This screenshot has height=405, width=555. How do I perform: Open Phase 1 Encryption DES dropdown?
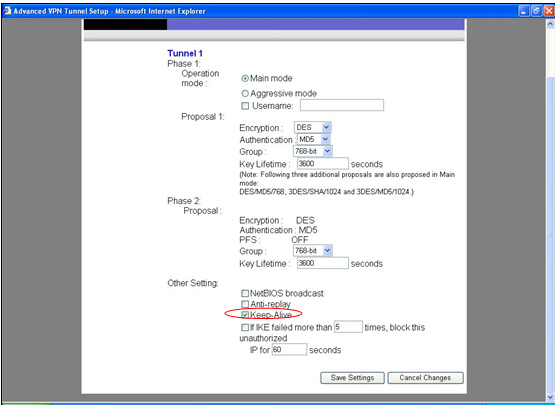pos(313,127)
